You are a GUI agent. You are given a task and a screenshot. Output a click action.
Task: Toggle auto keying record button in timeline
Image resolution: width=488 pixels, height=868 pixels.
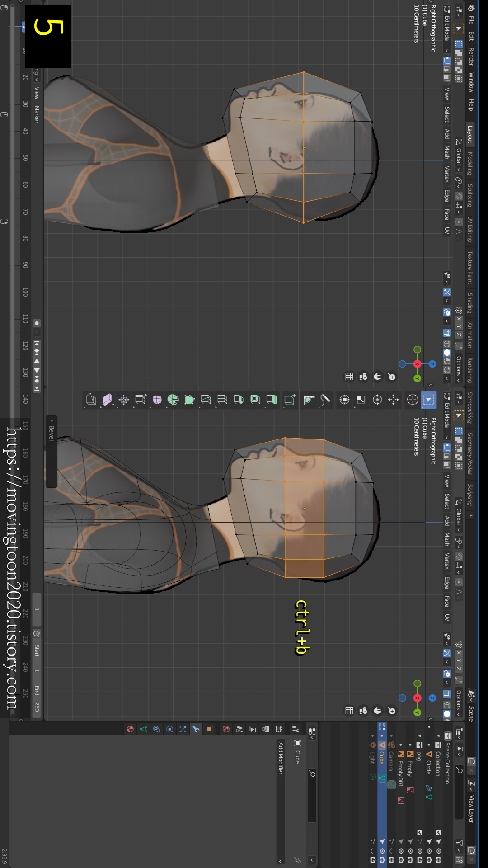37,323
